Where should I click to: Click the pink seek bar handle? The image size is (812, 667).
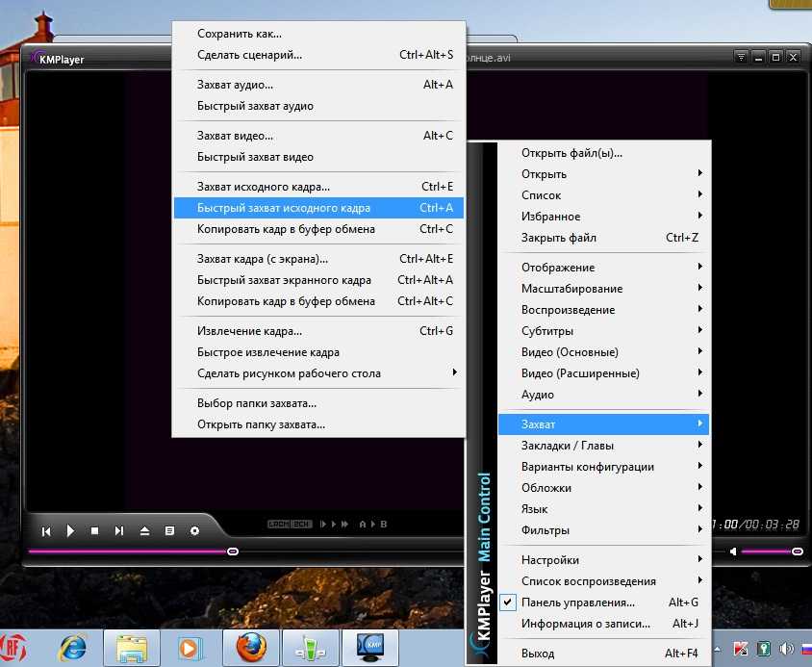click(x=233, y=552)
